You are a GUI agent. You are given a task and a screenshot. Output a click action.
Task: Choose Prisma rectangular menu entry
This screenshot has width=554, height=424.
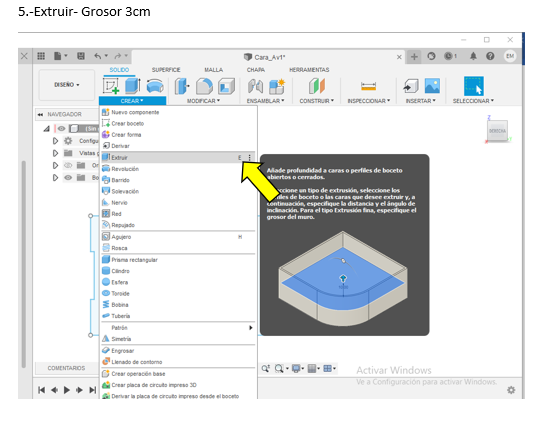tap(178, 260)
